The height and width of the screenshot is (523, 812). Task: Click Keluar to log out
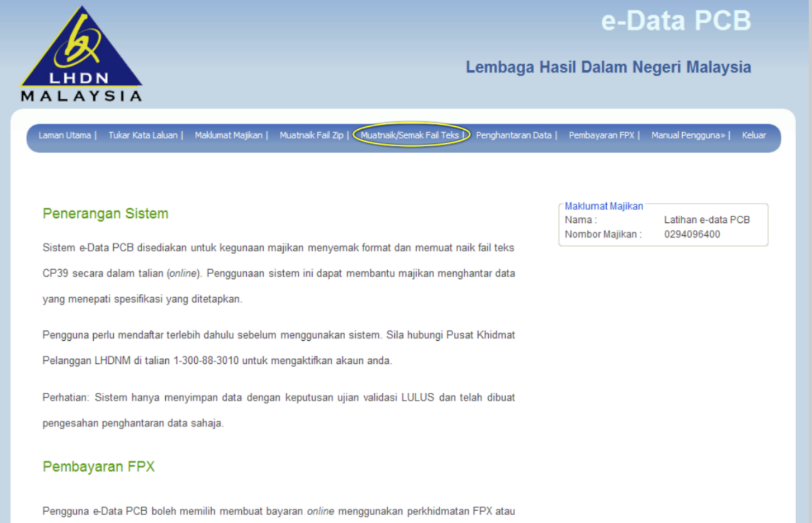754,135
